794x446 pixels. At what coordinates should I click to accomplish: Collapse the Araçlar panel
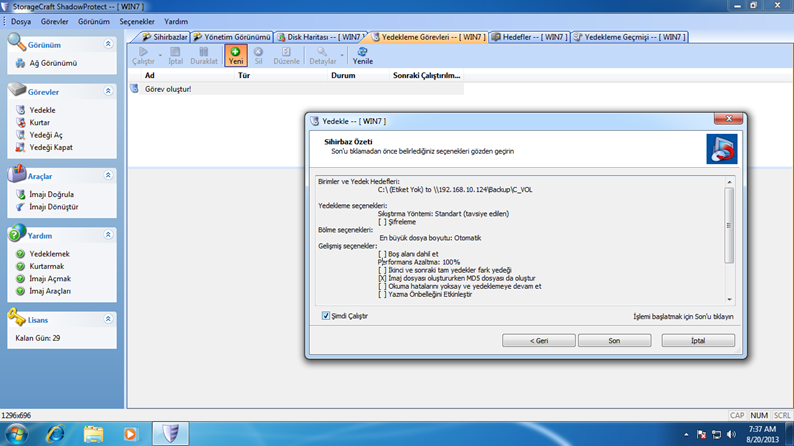click(x=108, y=175)
